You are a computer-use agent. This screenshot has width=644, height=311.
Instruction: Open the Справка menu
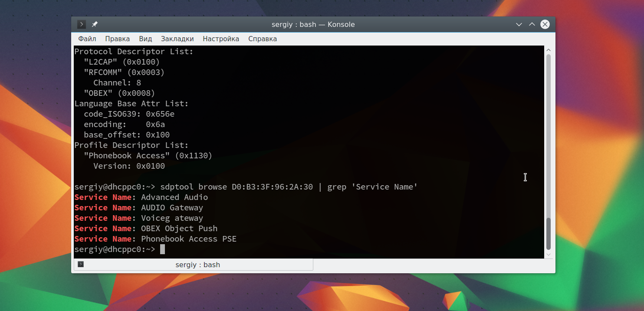point(262,39)
